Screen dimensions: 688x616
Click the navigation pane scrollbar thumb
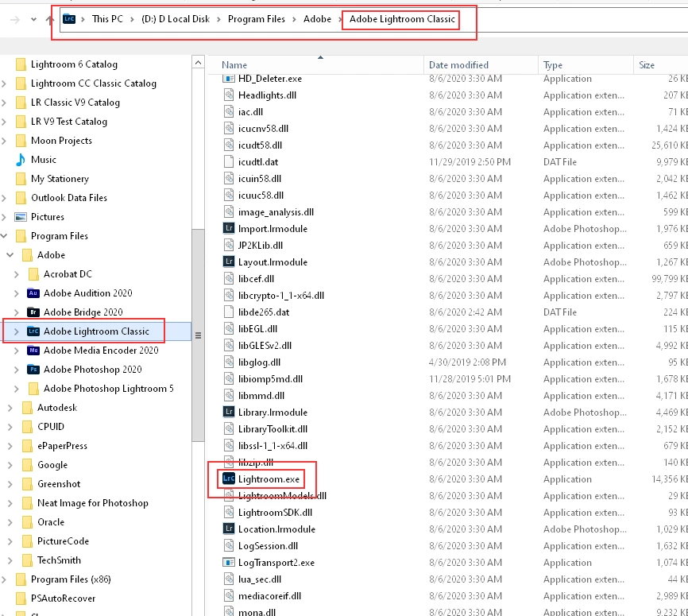pos(199,335)
